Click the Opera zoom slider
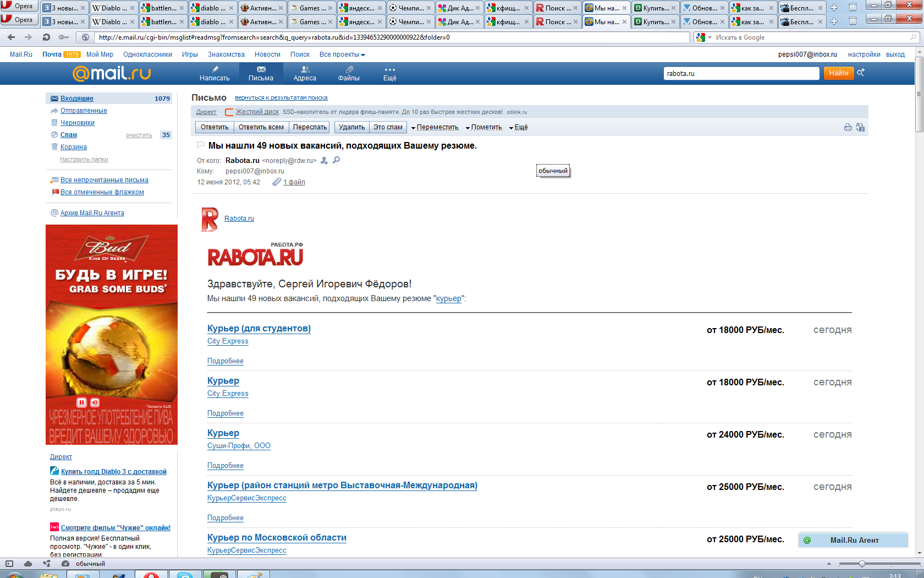The image size is (924, 578). pos(862,564)
